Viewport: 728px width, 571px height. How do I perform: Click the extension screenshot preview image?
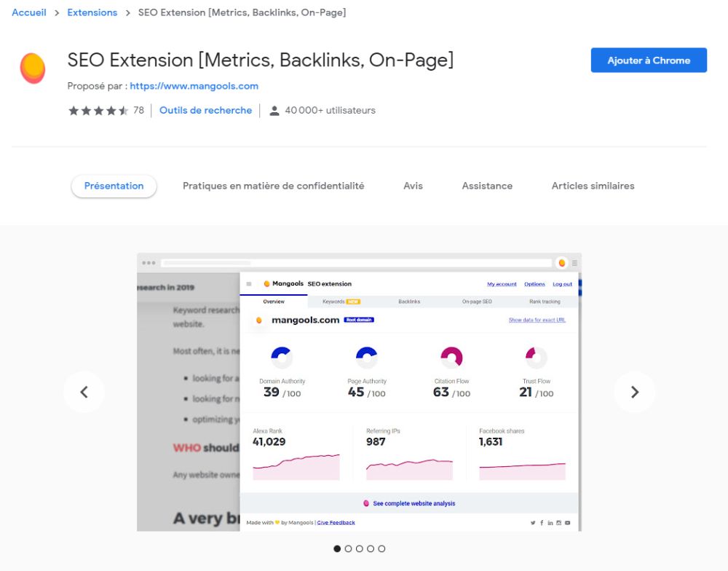pos(359,392)
